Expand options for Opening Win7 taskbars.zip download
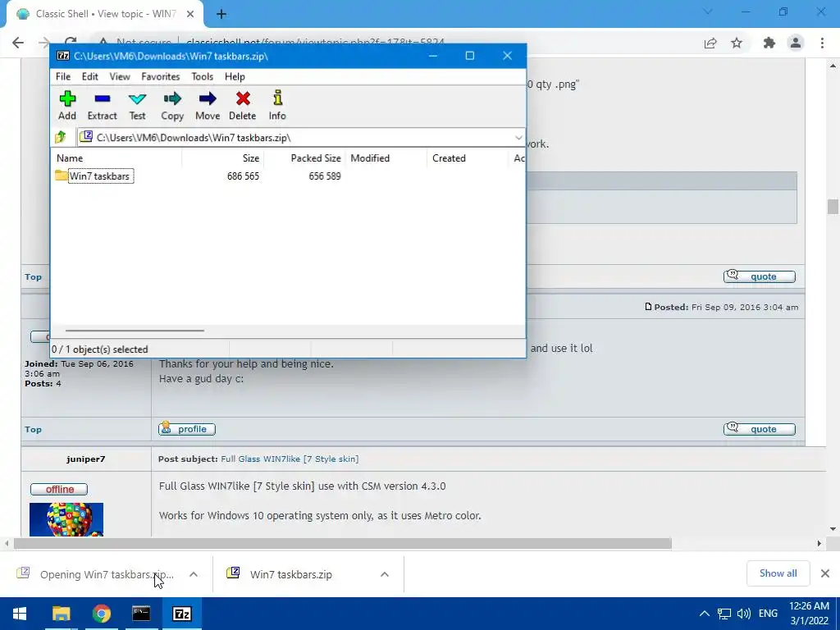The height and width of the screenshot is (630, 840). point(194,574)
